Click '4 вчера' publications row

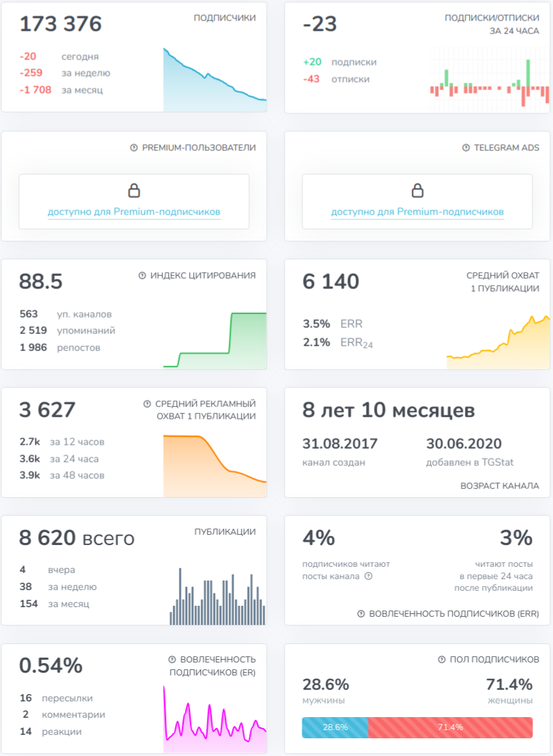47,570
